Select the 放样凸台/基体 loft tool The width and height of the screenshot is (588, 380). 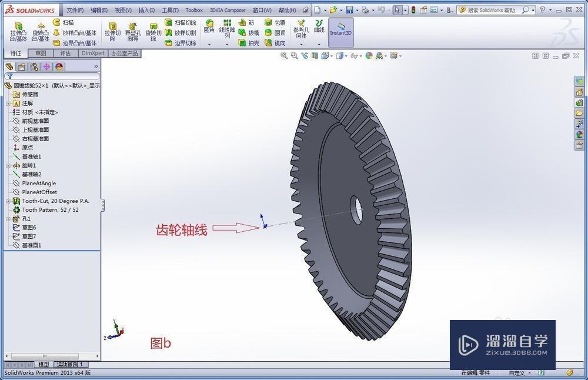75,33
